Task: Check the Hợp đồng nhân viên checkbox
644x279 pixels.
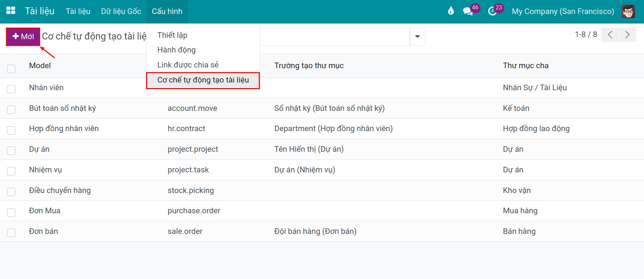Action: 11,130
